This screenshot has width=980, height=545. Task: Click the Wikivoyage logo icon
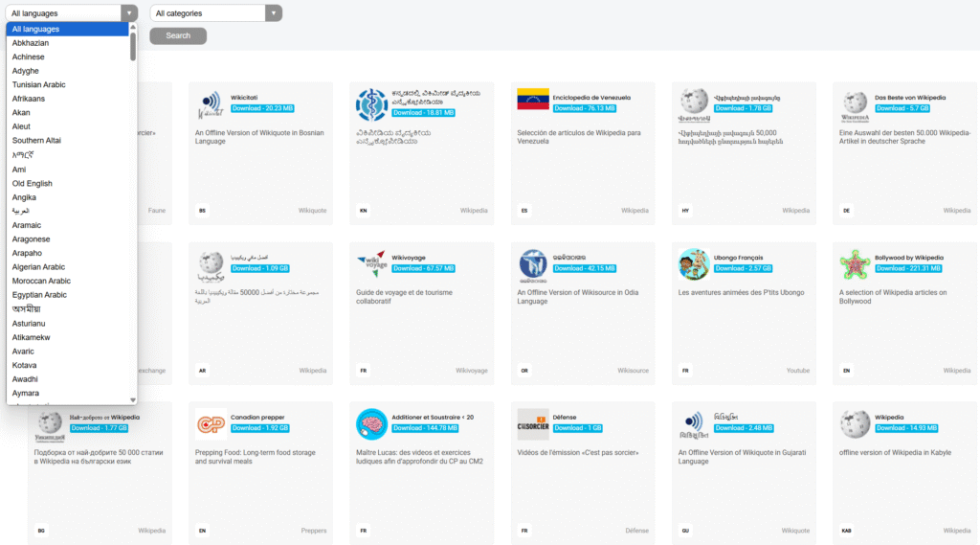click(x=372, y=264)
